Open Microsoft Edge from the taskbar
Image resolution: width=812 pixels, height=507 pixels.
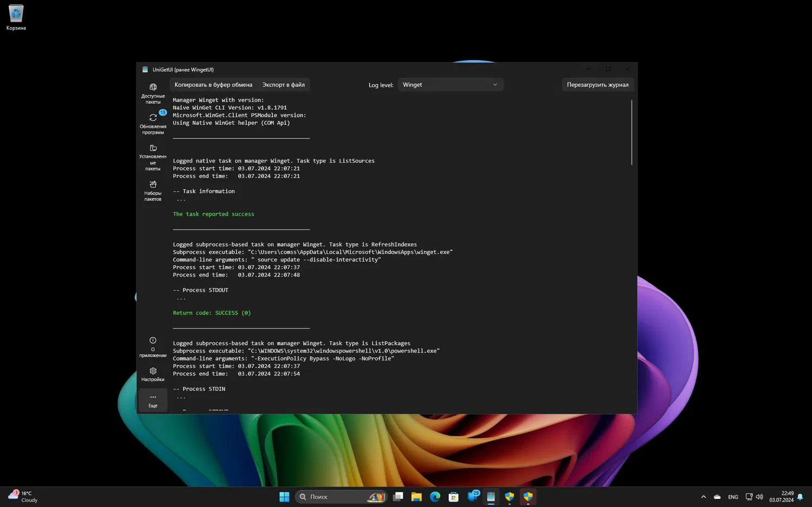pyautogui.click(x=435, y=497)
